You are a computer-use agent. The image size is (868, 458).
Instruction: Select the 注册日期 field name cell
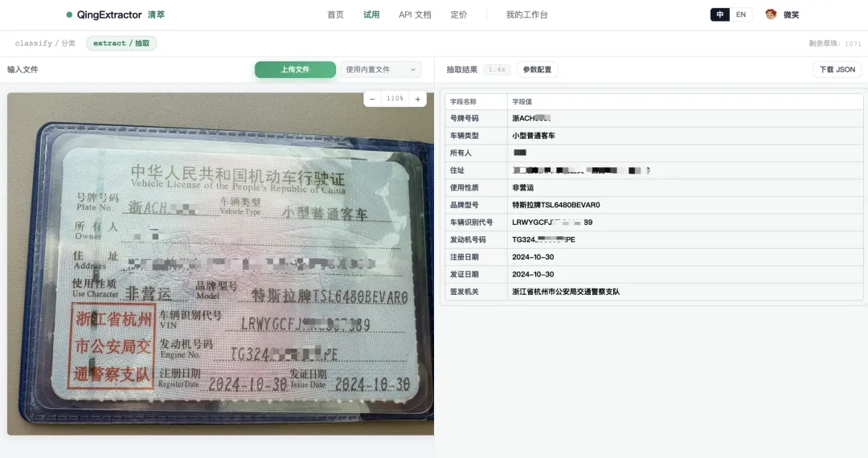pos(476,257)
